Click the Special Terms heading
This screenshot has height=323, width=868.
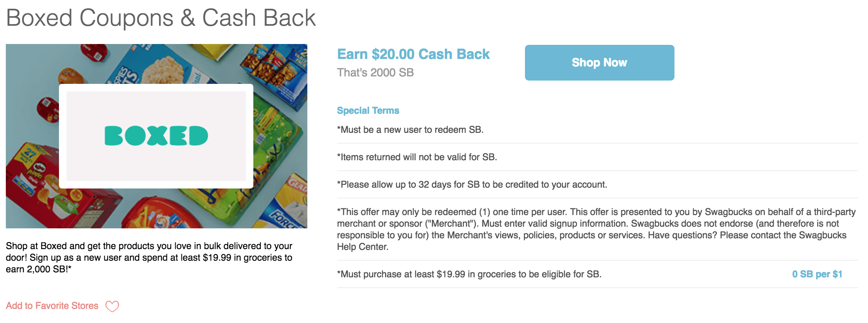(x=368, y=110)
